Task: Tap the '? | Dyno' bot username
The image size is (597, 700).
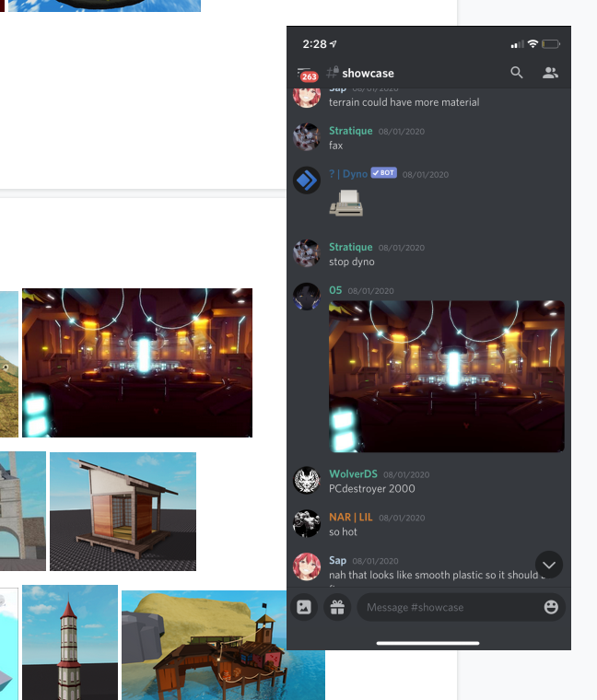Action: tap(348, 174)
